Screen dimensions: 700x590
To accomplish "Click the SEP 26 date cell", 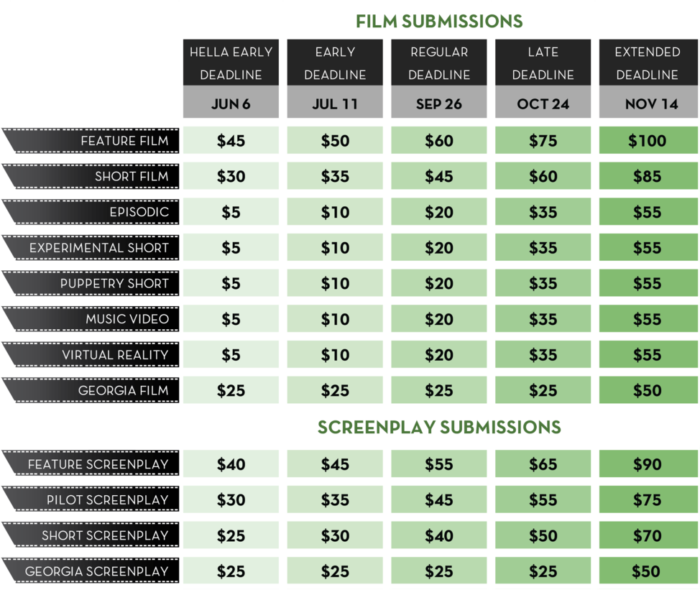I will 439,103.
